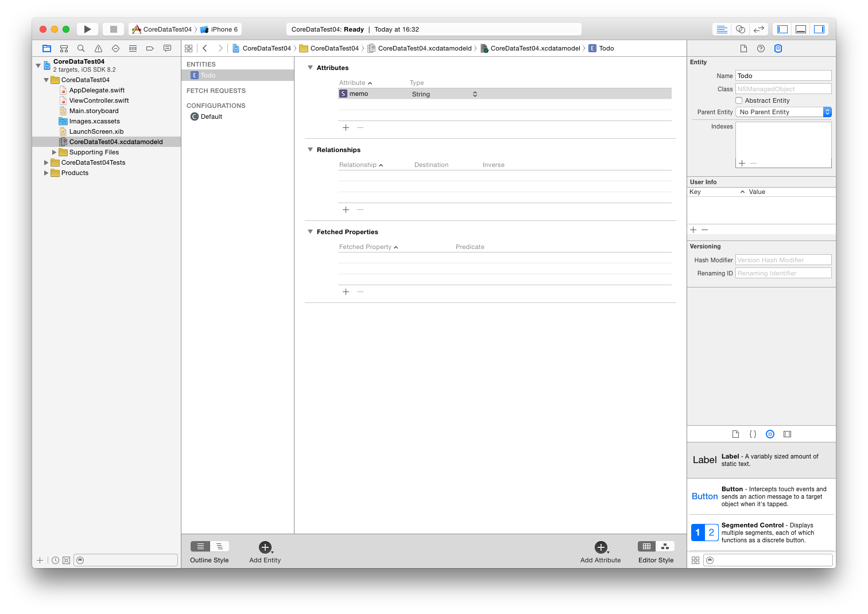Show the File inspector
The width and height of the screenshot is (868, 614).
coord(743,48)
